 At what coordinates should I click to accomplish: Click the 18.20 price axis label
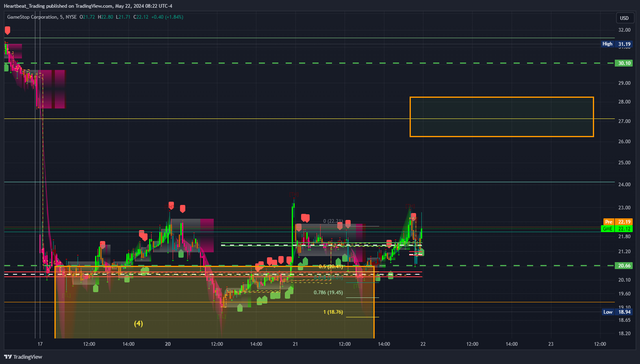pos(624,334)
